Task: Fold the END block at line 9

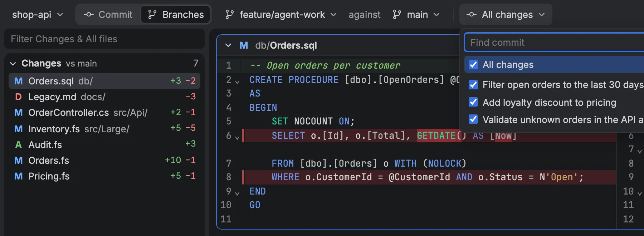Action: (237, 193)
